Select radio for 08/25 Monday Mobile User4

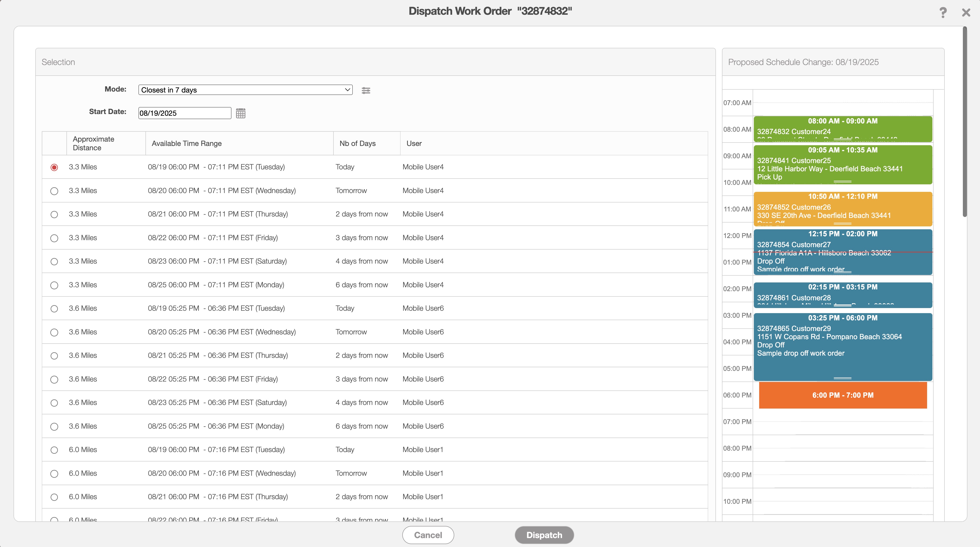[x=54, y=285]
